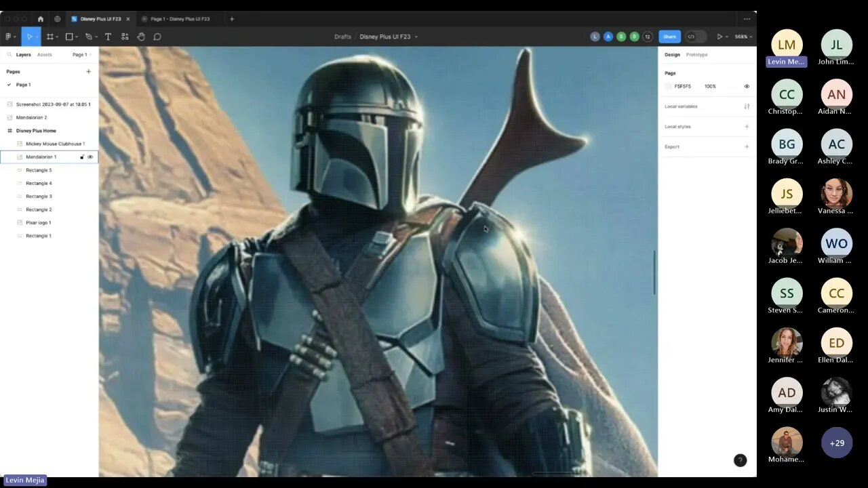Open the Resources components tool
The image size is (868, 488).
click(x=125, y=37)
